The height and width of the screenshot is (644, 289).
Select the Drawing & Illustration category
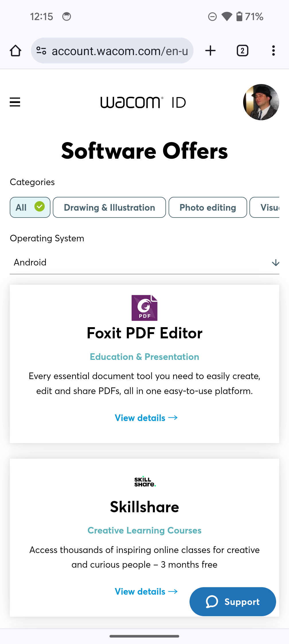click(109, 207)
